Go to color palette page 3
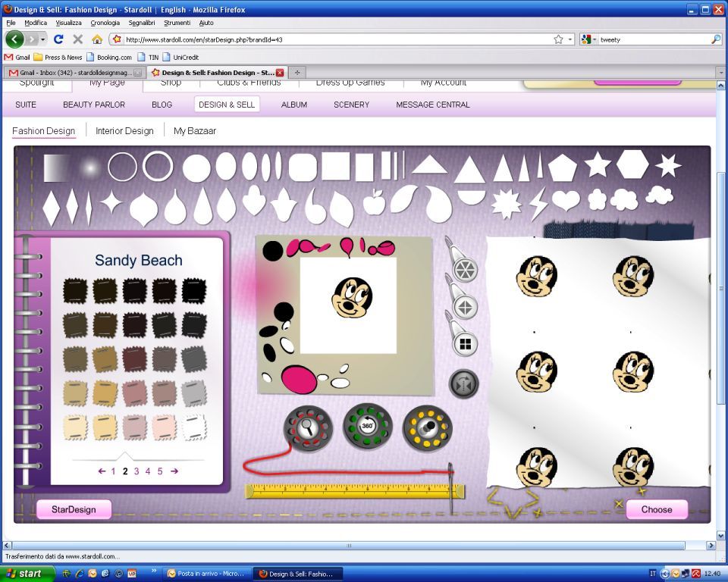The width and height of the screenshot is (728, 582). tap(136, 471)
